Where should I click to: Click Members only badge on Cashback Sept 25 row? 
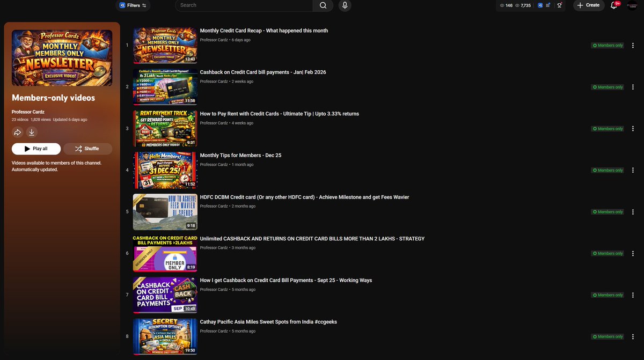608,295
